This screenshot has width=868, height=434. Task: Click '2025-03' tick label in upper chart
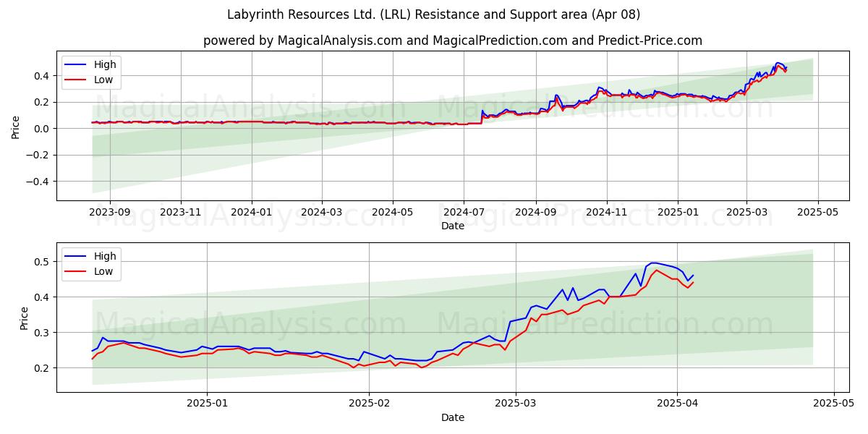(x=746, y=212)
